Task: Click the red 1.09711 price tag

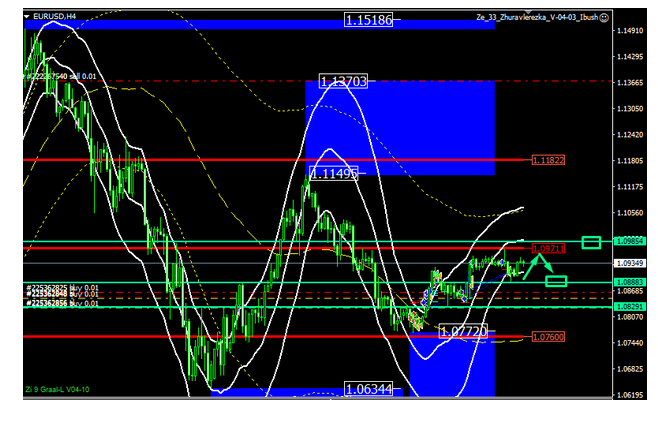Action: (x=548, y=248)
